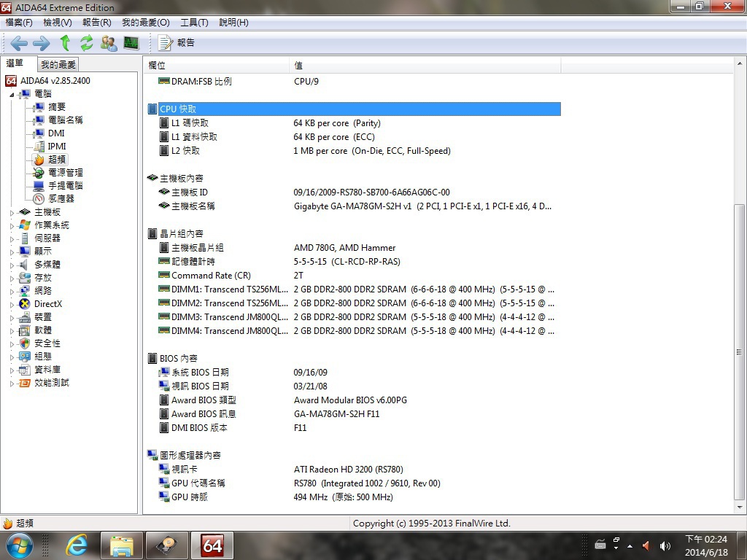Expand the 存放 tree node
The image size is (747, 560).
click(12, 278)
